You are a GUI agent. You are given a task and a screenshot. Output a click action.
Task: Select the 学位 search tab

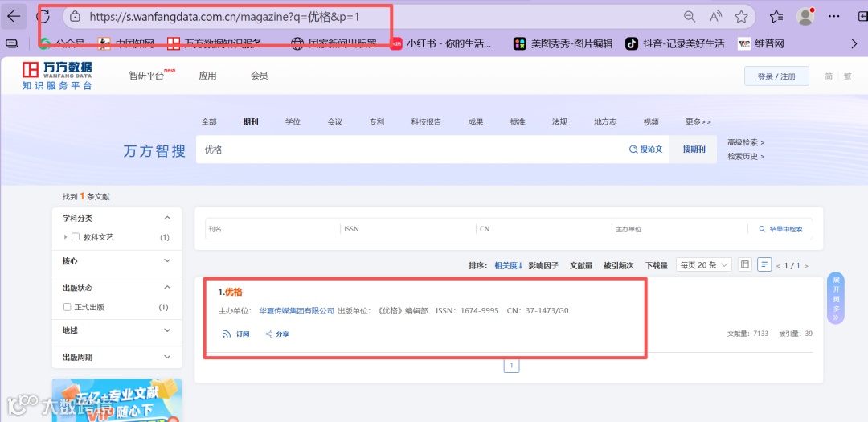[293, 122]
